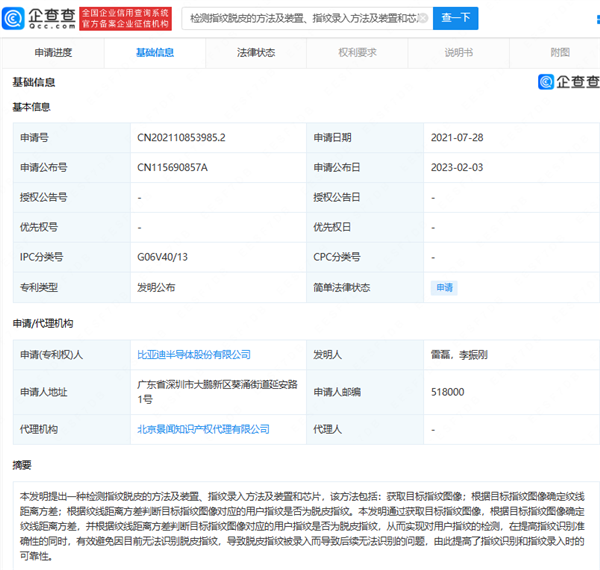
Task: Go to the 说明书 tab
Action: coord(458,52)
